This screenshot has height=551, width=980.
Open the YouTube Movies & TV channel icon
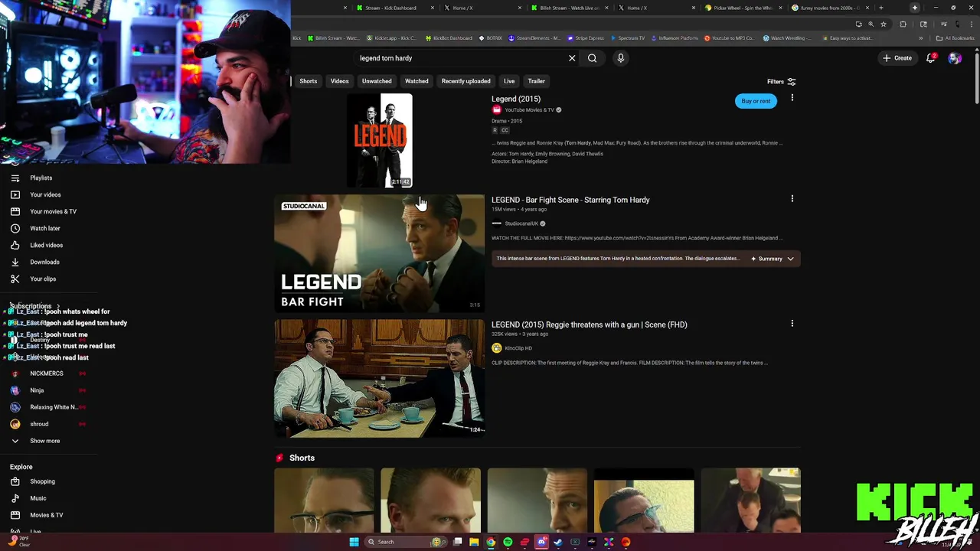pos(497,110)
